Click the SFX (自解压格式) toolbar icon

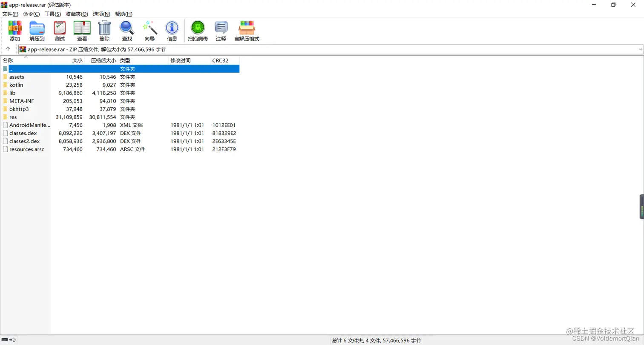[247, 28]
